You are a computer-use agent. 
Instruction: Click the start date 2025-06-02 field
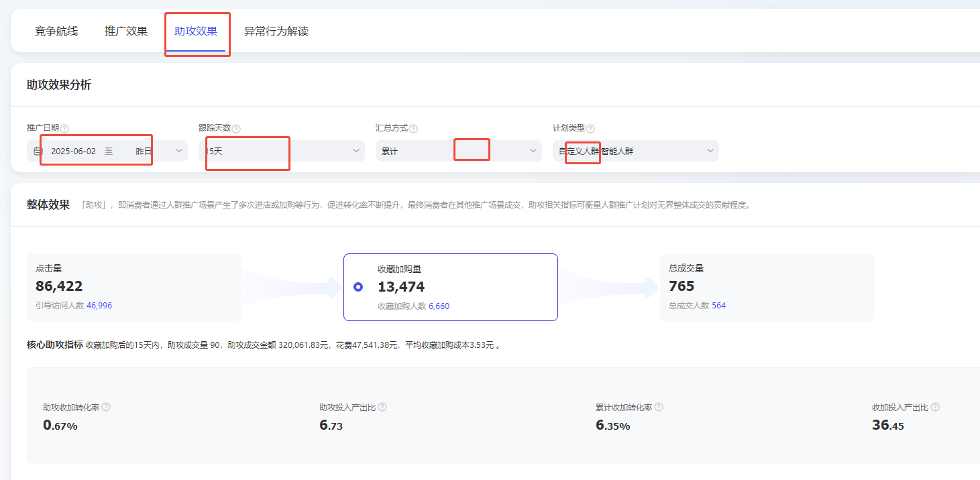[73, 152]
